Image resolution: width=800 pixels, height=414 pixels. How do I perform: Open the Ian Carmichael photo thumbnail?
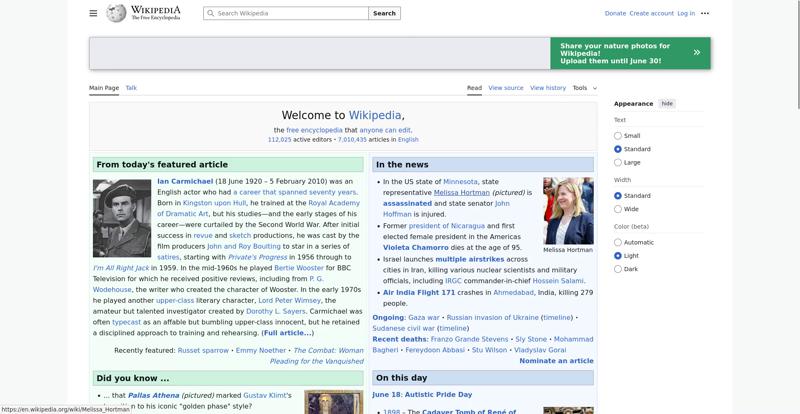[x=122, y=218]
